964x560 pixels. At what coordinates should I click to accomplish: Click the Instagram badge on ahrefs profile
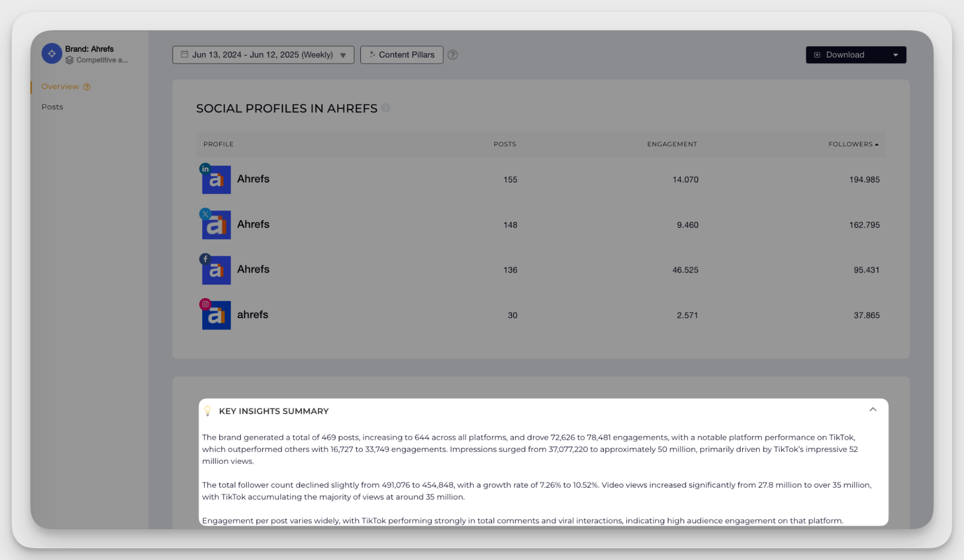coord(205,304)
